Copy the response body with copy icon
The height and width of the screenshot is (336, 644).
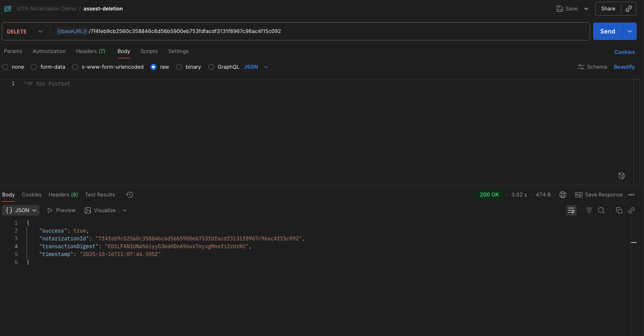(619, 210)
